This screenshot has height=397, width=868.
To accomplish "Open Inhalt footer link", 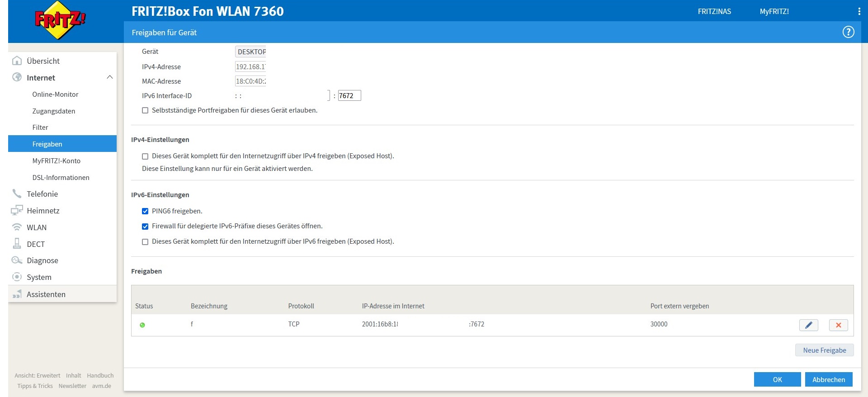I will click(x=73, y=375).
